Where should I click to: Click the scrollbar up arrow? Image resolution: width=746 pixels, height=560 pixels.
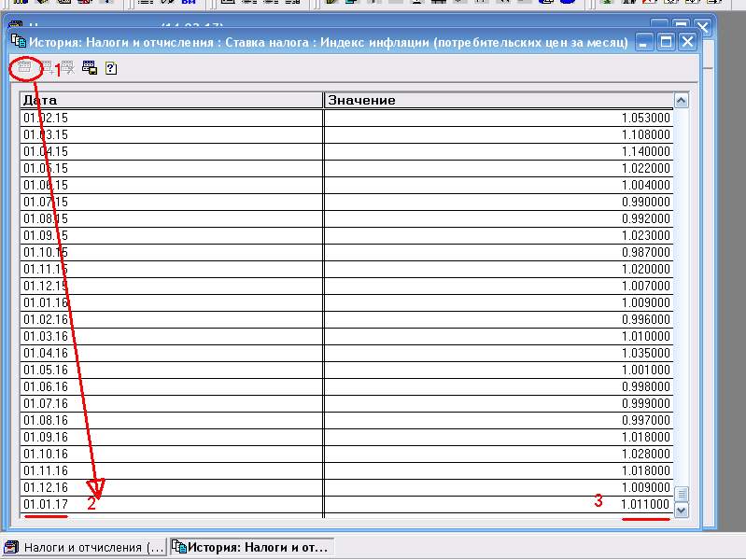[x=682, y=101]
